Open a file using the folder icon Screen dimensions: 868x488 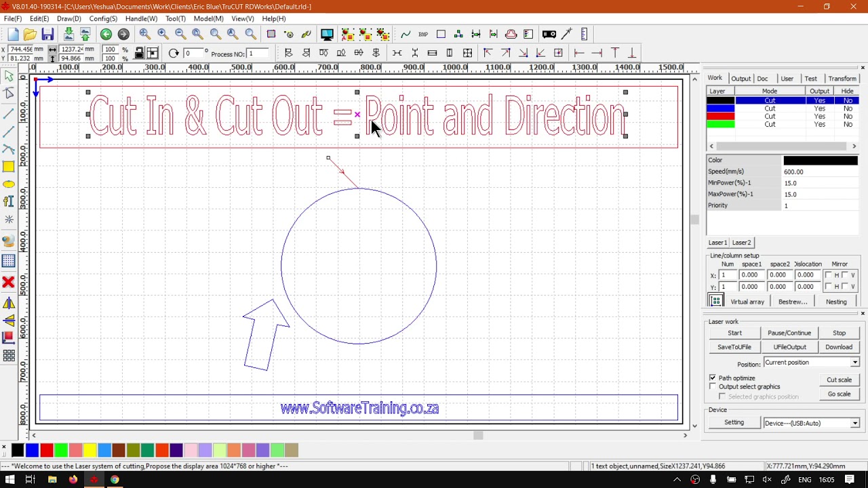[30, 34]
